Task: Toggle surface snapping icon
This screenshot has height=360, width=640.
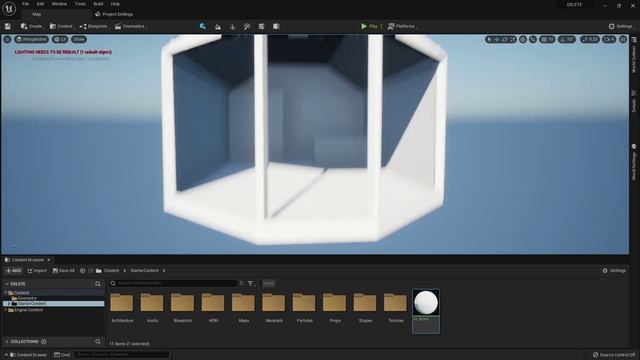Action: pyautogui.click(x=533, y=39)
